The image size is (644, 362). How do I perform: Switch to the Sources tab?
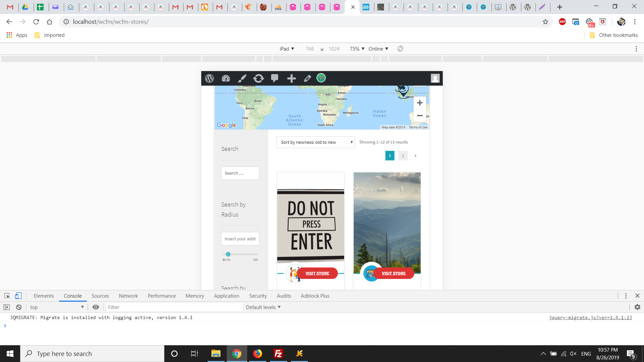click(x=100, y=296)
